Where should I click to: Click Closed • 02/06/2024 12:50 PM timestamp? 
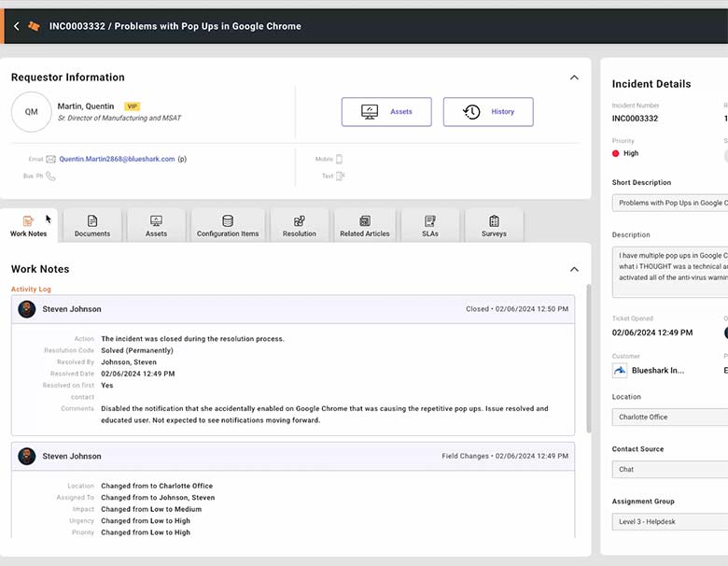coord(517,309)
